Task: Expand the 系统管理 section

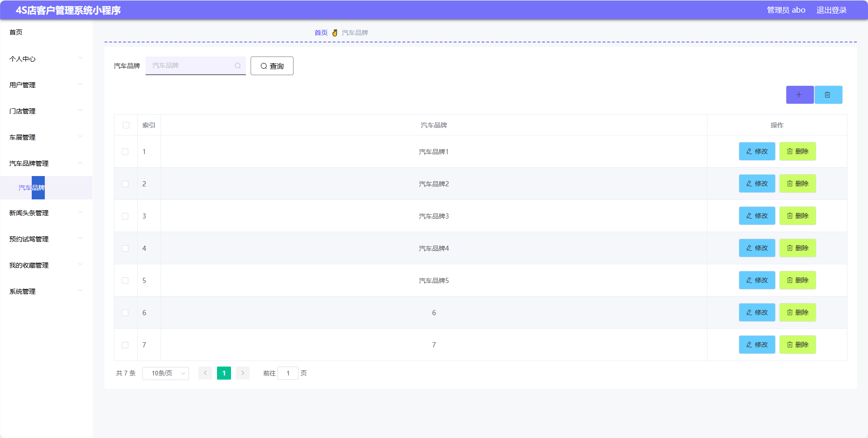Action: click(x=46, y=291)
